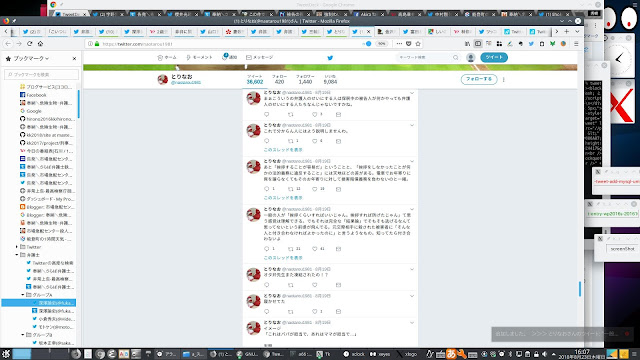Image resolution: width=640 pixels, height=360 pixels.
Task: Reply to the tweet with 41 likes
Action: pos(267,249)
